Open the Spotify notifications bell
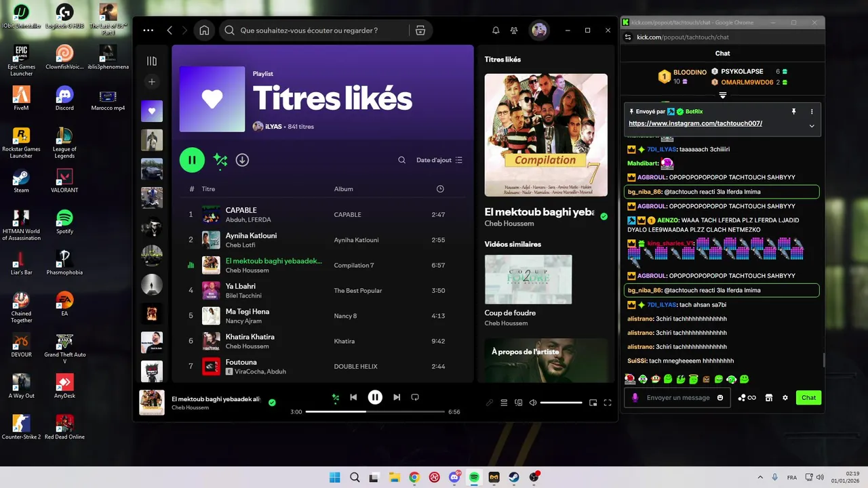The height and width of the screenshot is (488, 868). tap(496, 30)
